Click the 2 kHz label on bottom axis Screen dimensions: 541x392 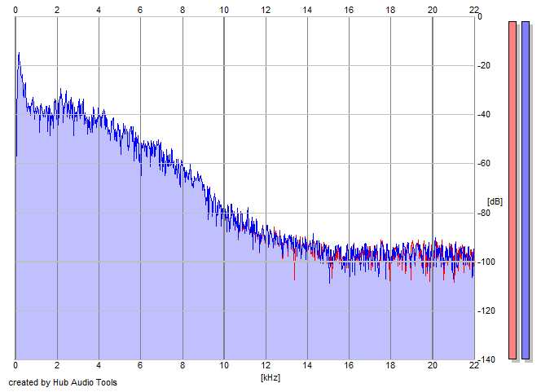click(57, 365)
